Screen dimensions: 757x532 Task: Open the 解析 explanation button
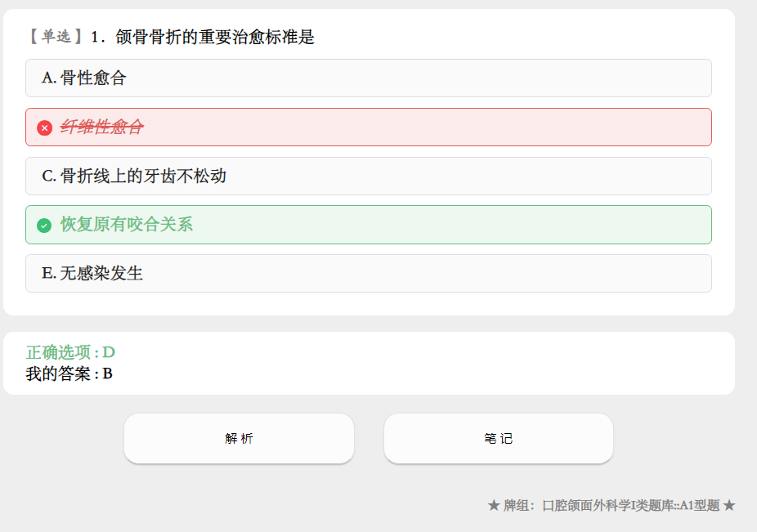[x=239, y=438]
